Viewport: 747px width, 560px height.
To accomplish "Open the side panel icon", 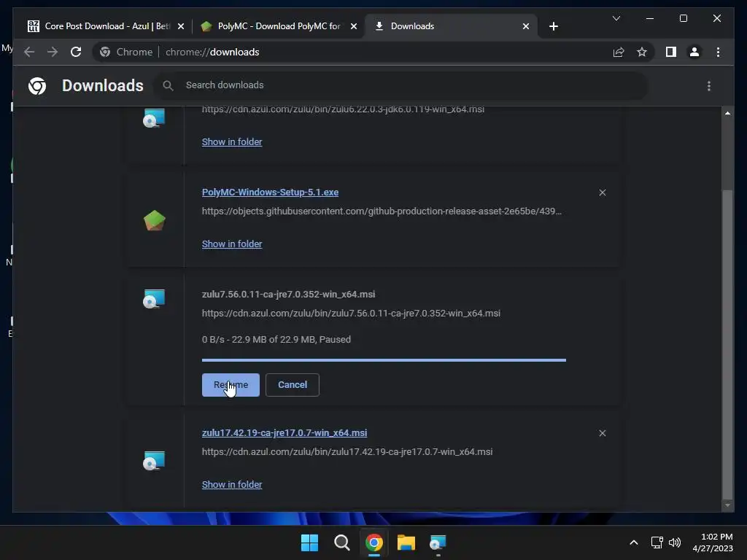I will pyautogui.click(x=671, y=52).
